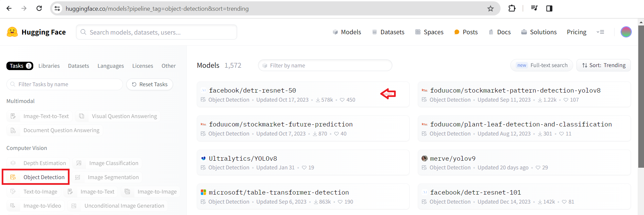Screen dimensions: 644x215
Task: Open the Models navigation item
Action: (x=347, y=32)
